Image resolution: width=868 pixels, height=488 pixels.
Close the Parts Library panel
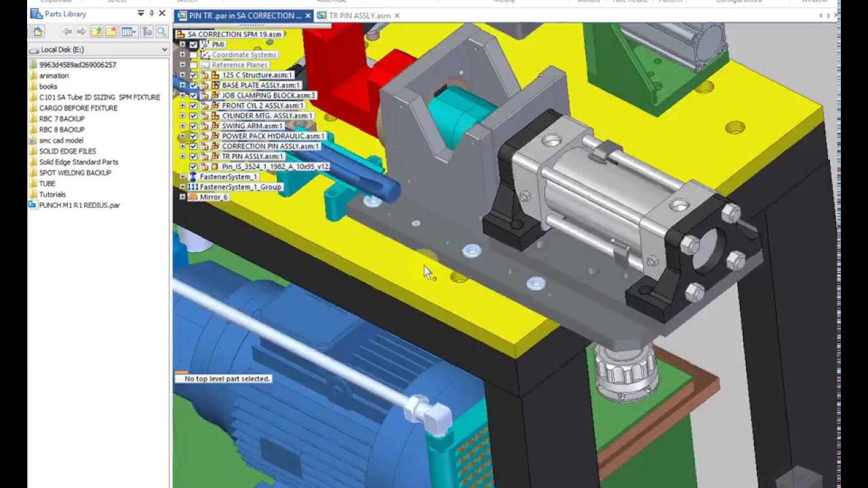click(x=162, y=14)
